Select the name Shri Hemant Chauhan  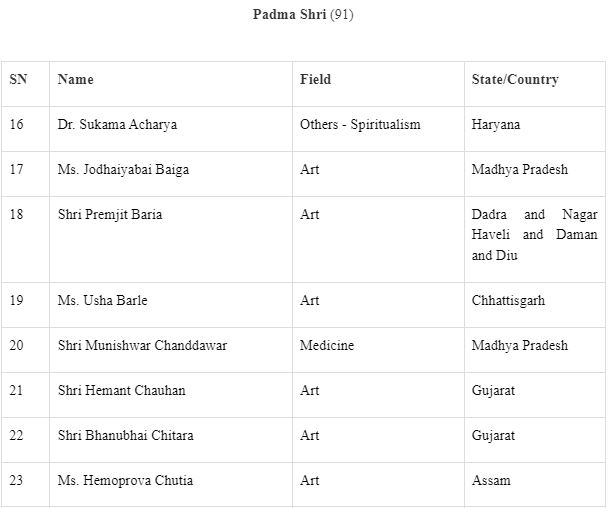pyautogui.click(x=121, y=390)
